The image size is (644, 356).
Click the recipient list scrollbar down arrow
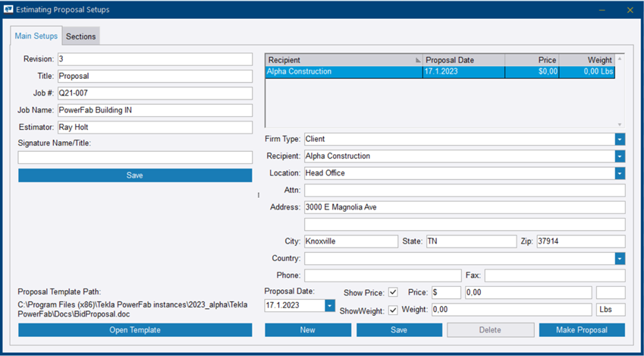tap(620, 124)
